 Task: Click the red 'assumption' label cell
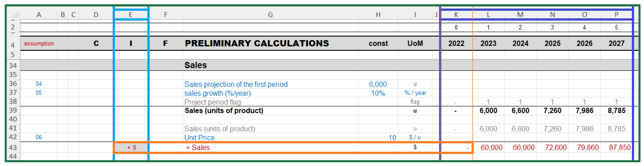click(39, 44)
